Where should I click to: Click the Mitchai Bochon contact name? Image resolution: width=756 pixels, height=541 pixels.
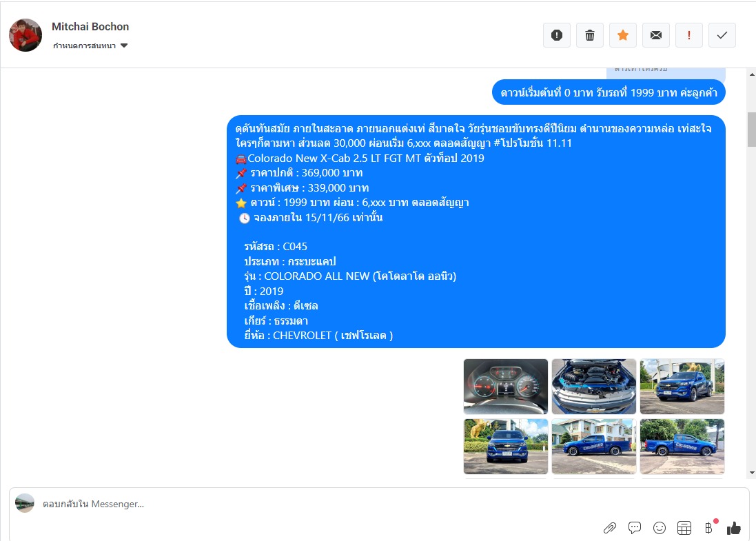(90, 26)
